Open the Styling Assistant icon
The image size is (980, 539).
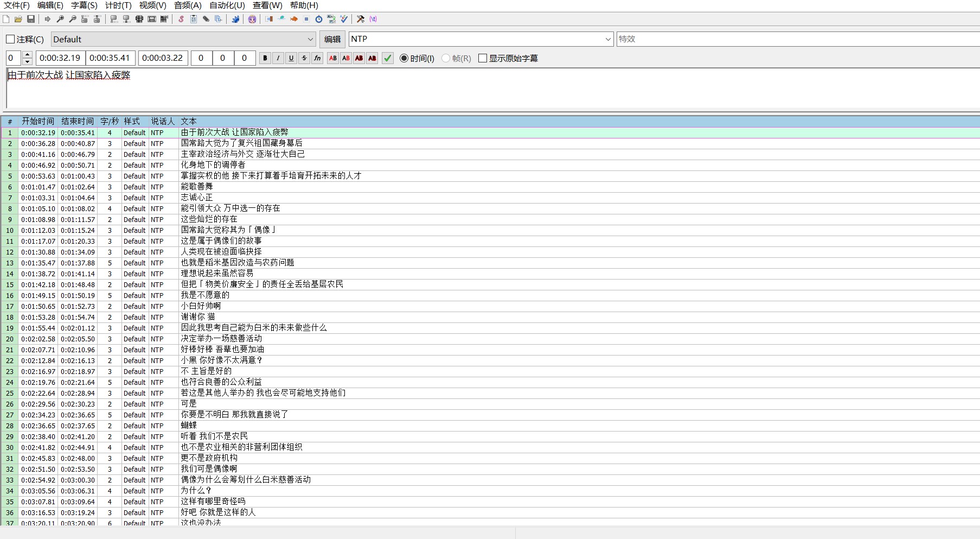(281, 19)
